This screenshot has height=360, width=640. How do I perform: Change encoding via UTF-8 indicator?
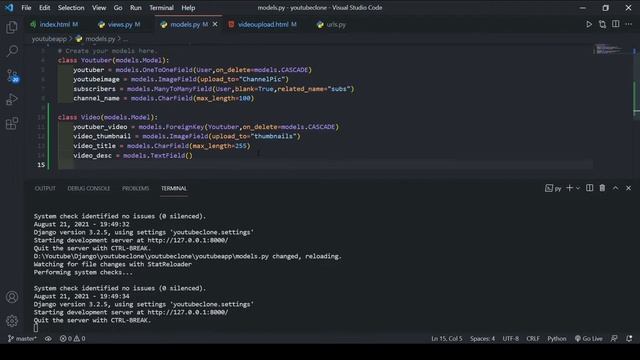point(510,338)
